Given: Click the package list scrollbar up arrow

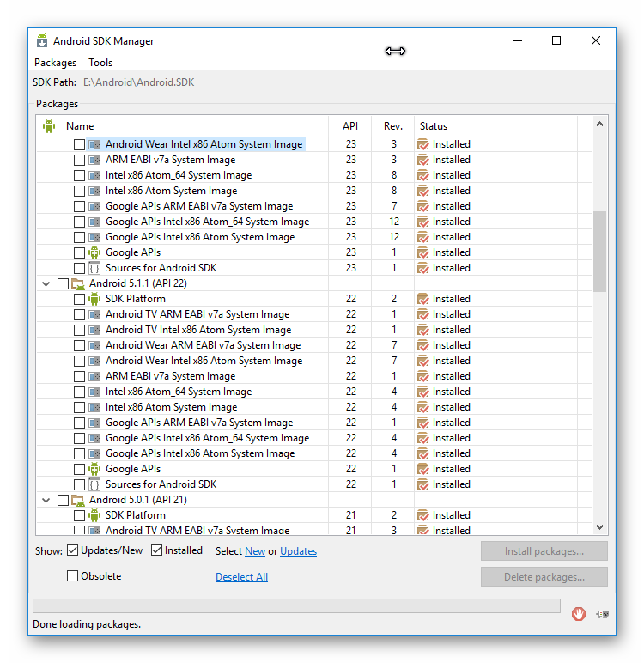Looking at the screenshot, I should pos(599,124).
